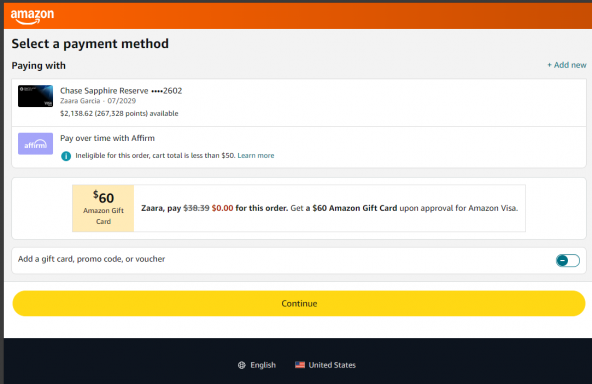Click the $2,138.62 (267,328 points) available text
592x384 pixels.
click(x=119, y=113)
